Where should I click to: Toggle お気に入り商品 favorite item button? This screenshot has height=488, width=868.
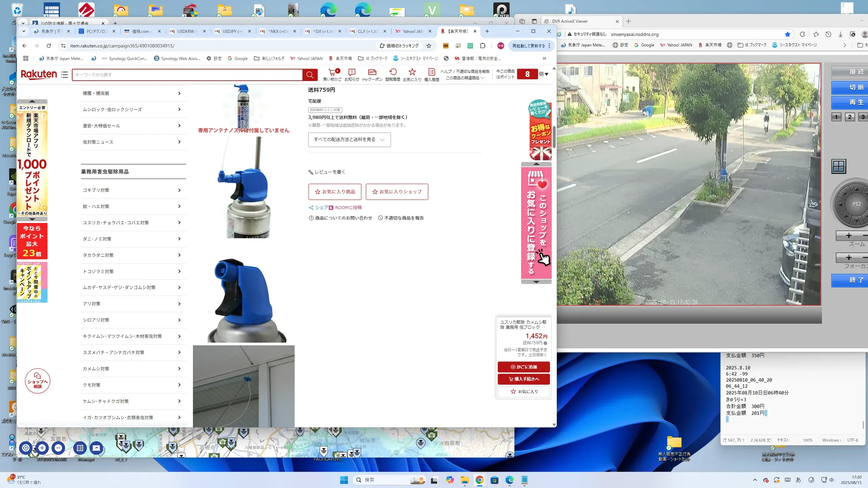[335, 192]
